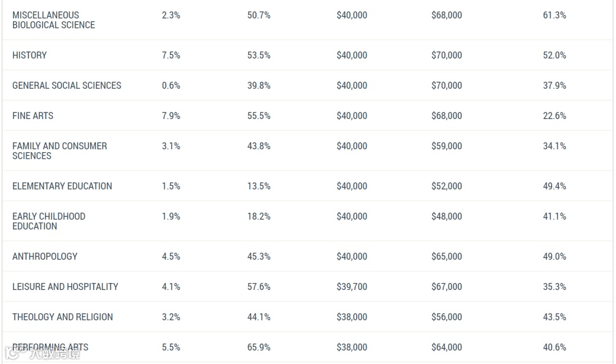Click the FINE ARTS major name

[33, 116]
